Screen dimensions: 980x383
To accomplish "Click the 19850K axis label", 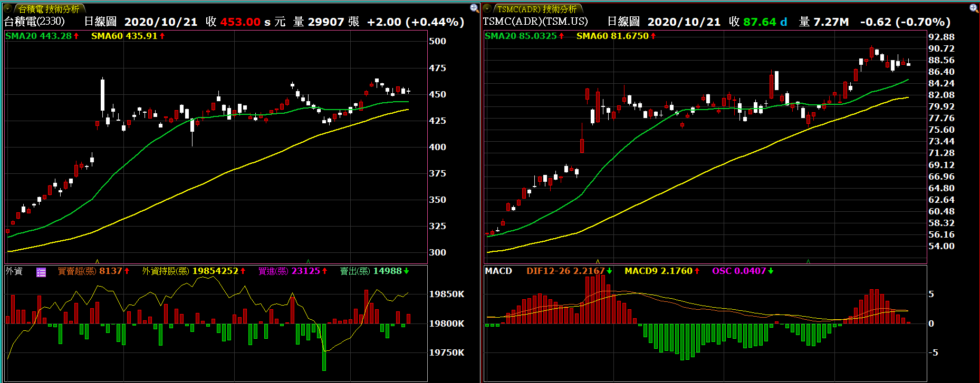I will pyautogui.click(x=447, y=294).
